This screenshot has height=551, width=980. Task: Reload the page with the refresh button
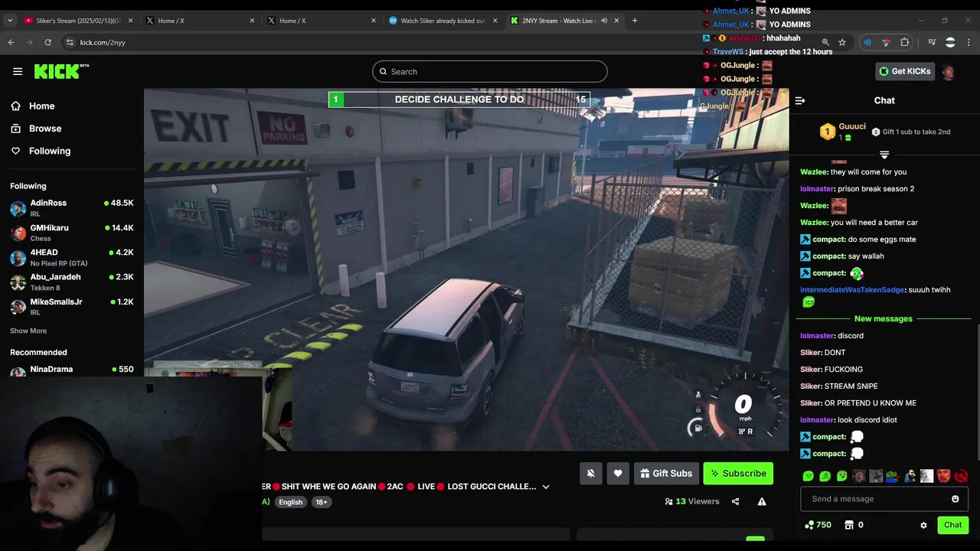pos(47,42)
